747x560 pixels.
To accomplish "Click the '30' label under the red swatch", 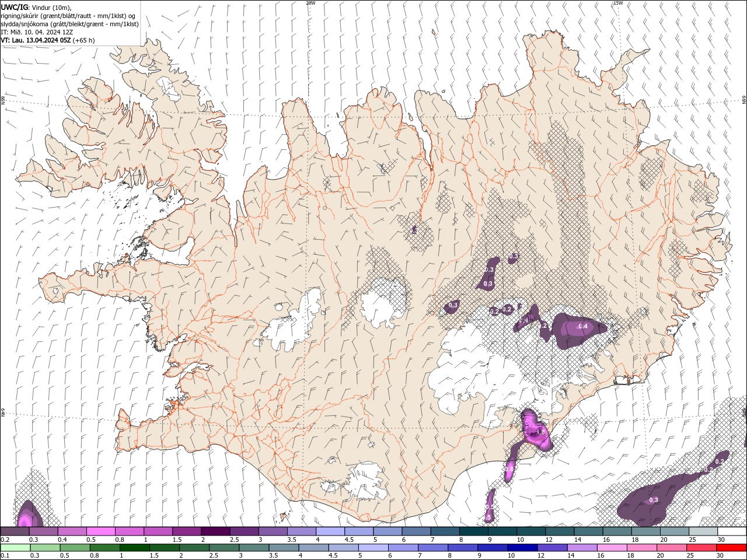I will 720,556.
